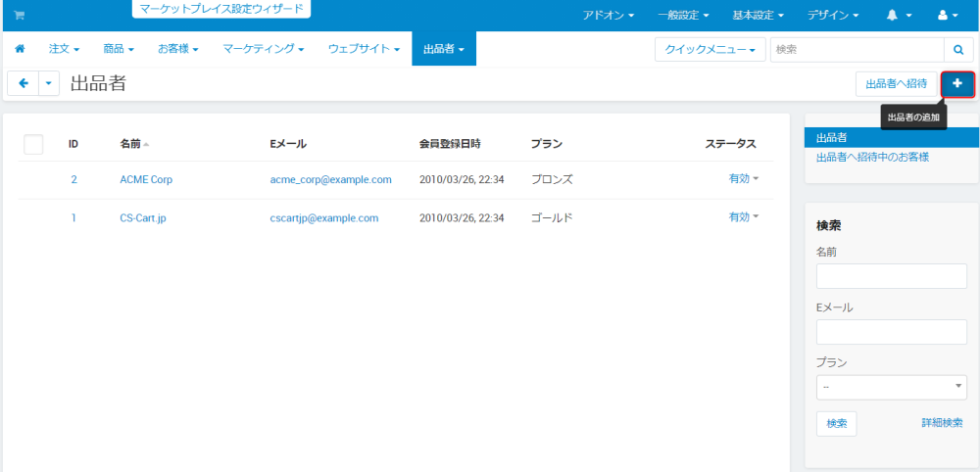Click acme_corp@example.com email link
Viewport: 980px width, 472px height.
point(330,180)
